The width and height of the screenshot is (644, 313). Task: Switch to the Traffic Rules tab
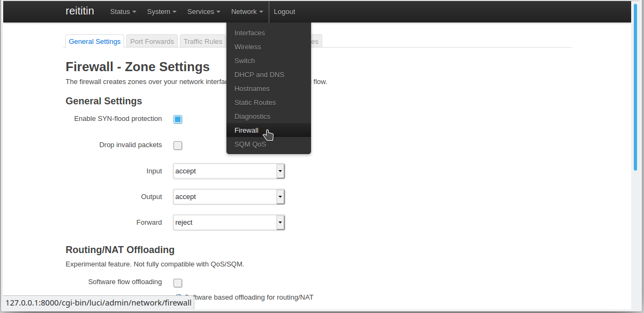(x=203, y=42)
